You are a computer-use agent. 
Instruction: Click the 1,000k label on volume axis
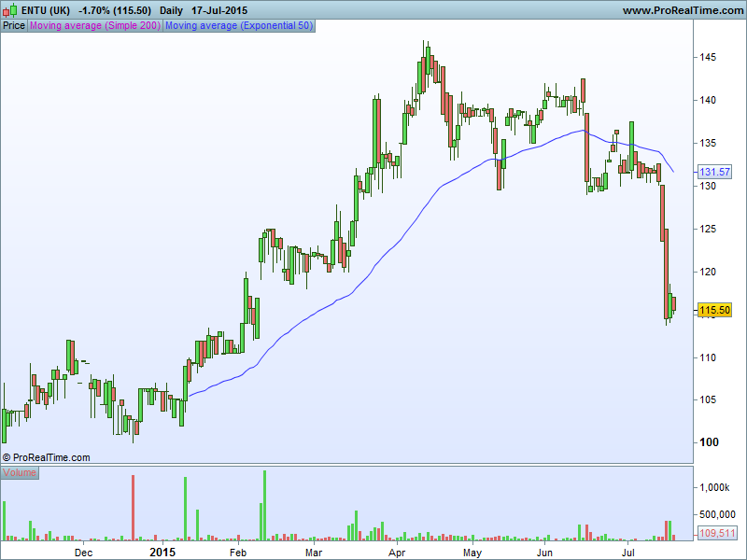pyautogui.click(x=716, y=487)
